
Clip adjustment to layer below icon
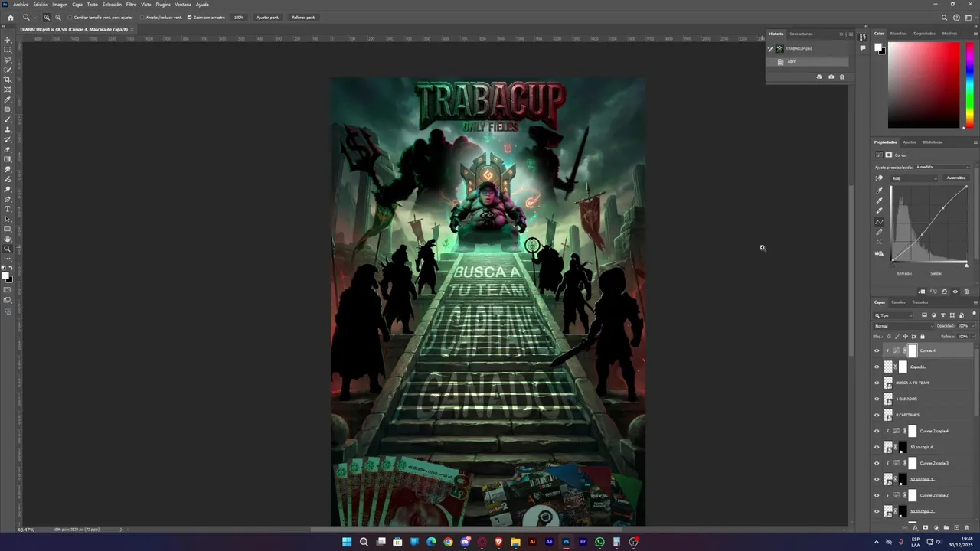point(922,292)
